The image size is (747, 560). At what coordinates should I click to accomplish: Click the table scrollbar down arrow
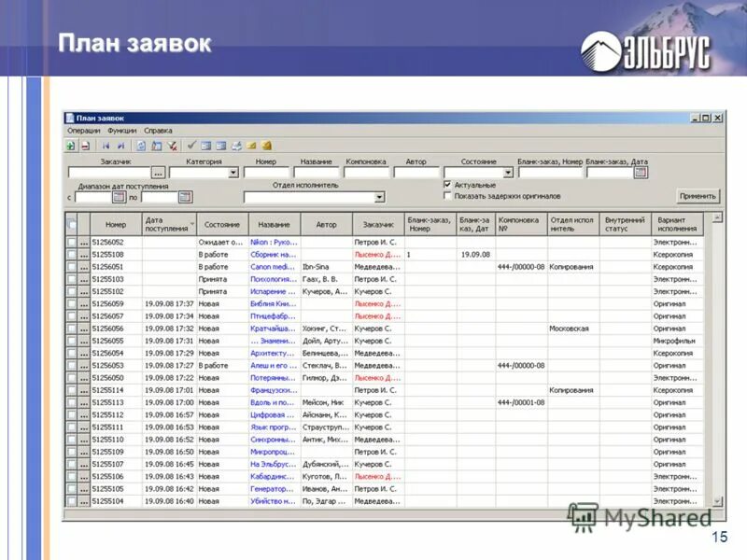tap(717, 501)
